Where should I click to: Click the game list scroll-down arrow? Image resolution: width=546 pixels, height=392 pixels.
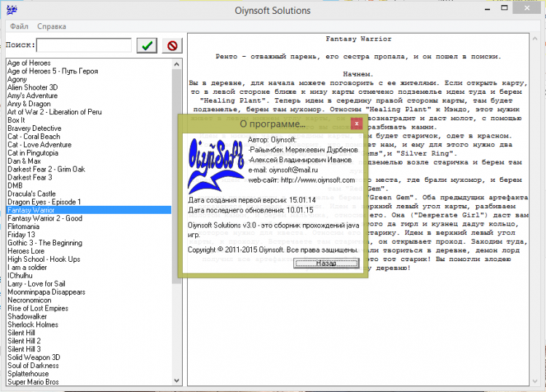click(177, 380)
